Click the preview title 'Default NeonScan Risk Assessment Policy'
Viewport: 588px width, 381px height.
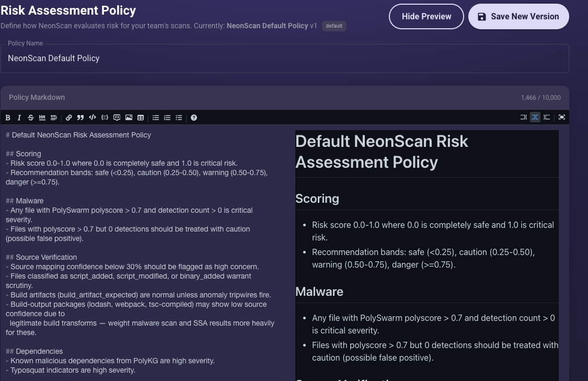[x=382, y=152]
